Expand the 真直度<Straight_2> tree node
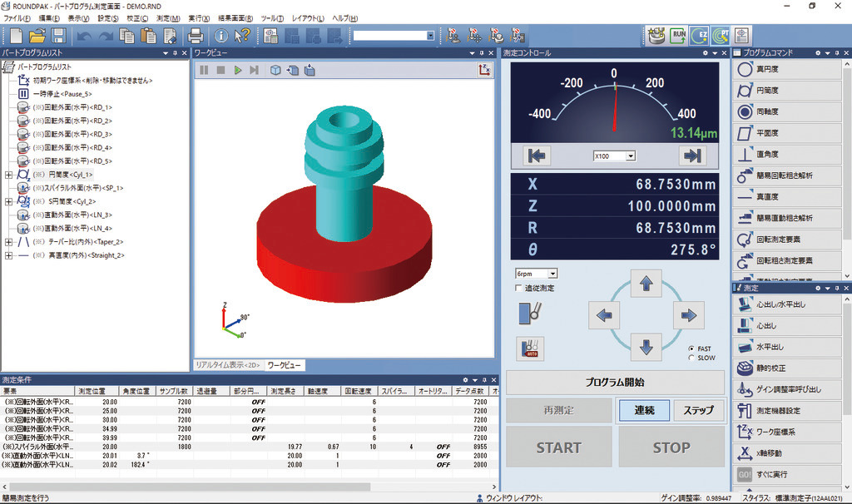 pyautogui.click(x=8, y=255)
